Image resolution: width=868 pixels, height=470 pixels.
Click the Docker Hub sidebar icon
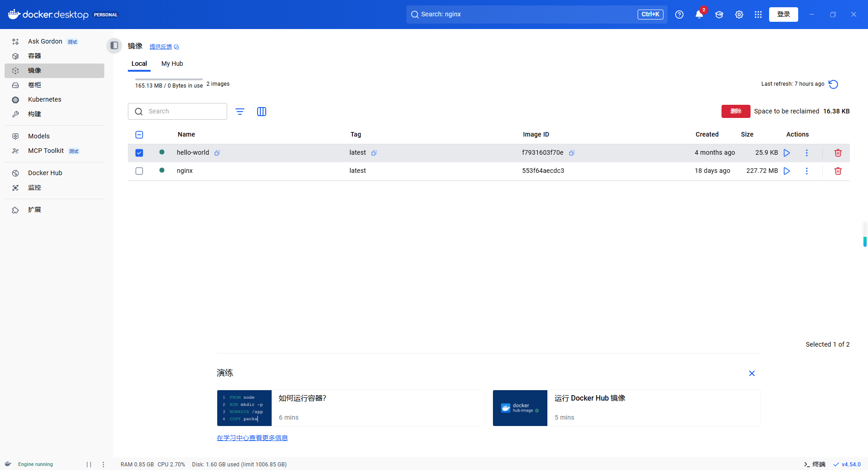[15, 173]
